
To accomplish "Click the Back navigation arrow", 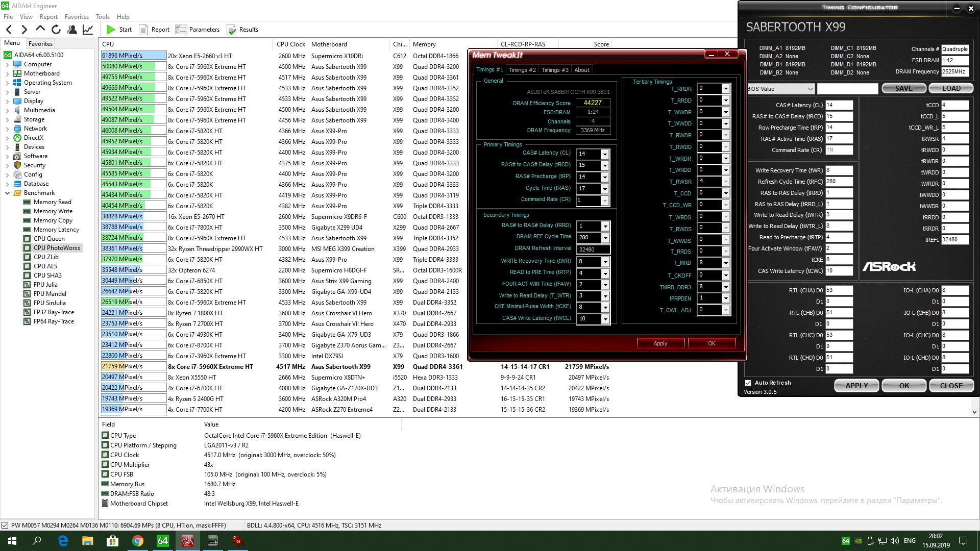I will pos(9,30).
